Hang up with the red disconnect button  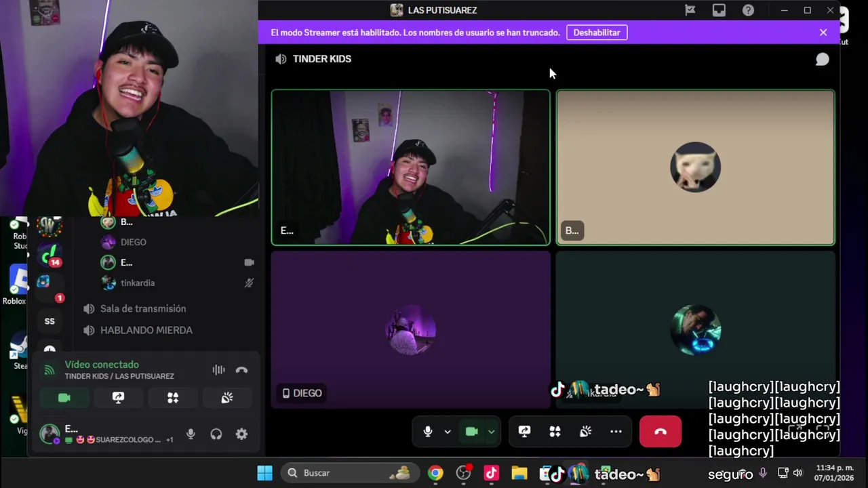(660, 432)
